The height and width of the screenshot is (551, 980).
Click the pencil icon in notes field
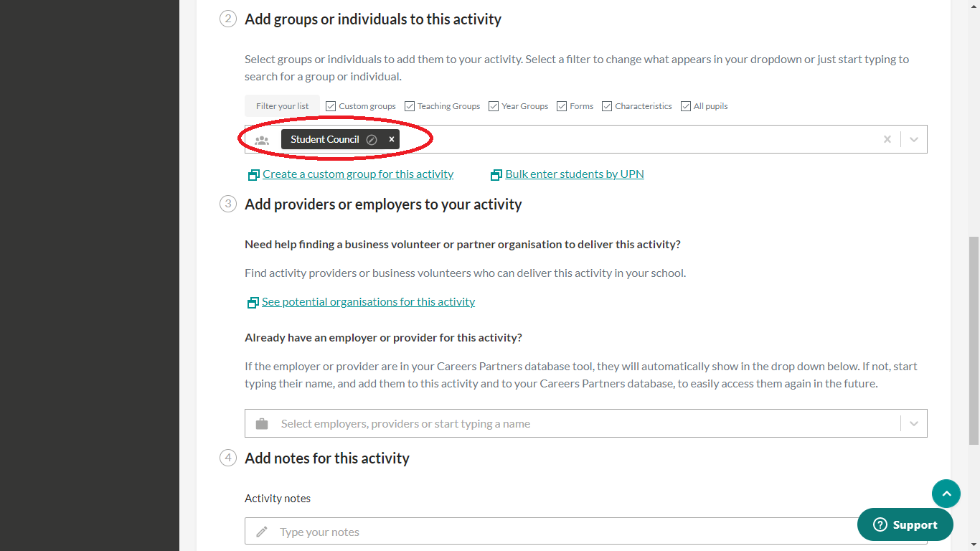tap(262, 532)
